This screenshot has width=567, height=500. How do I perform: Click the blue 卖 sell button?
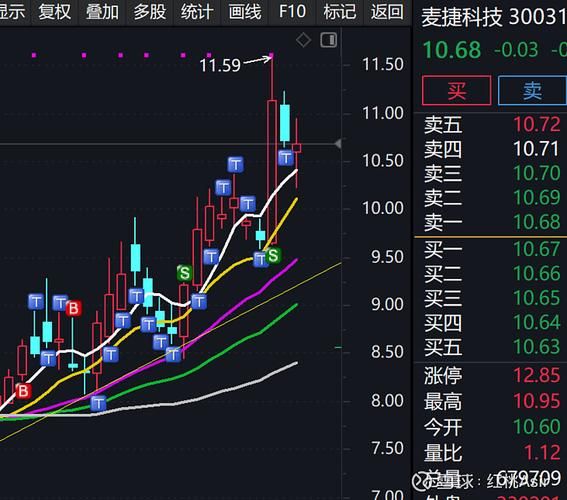click(x=532, y=90)
